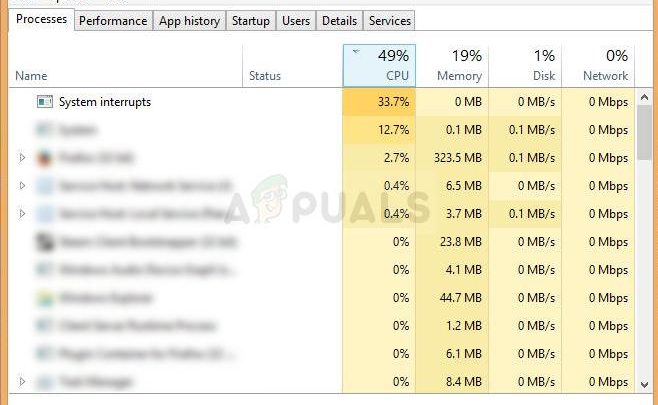Image resolution: width=658 pixels, height=405 pixels.
Task: Expand the Service Host Local Service group
Action: (x=22, y=214)
